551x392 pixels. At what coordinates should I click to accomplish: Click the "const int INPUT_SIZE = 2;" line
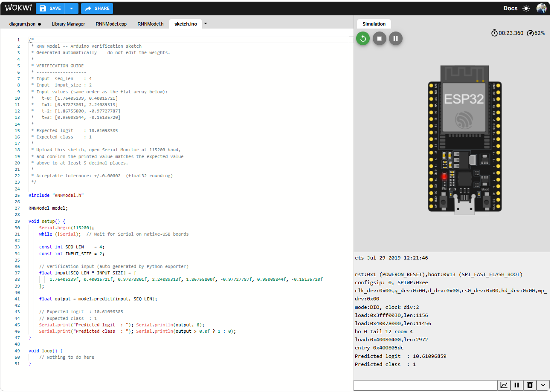click(x=72, y=254)
